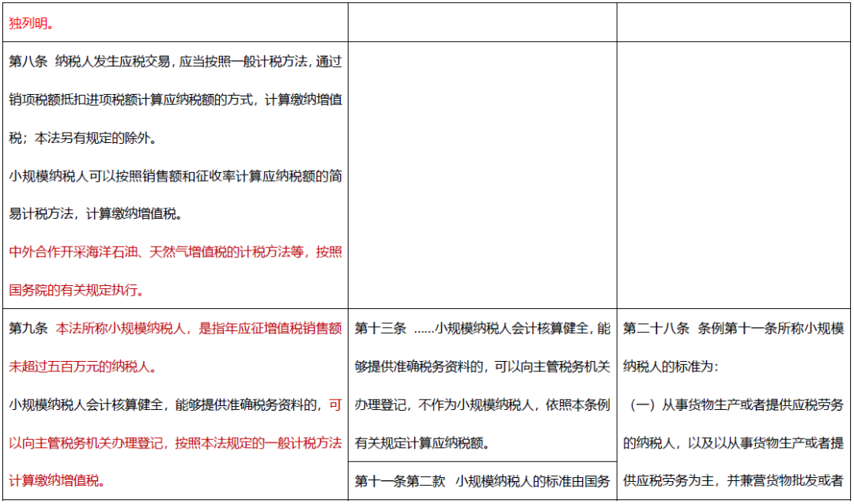
Task: Click the line '的纳税人，以及以从事货物生产或者提'
Action: coord(734,442)
